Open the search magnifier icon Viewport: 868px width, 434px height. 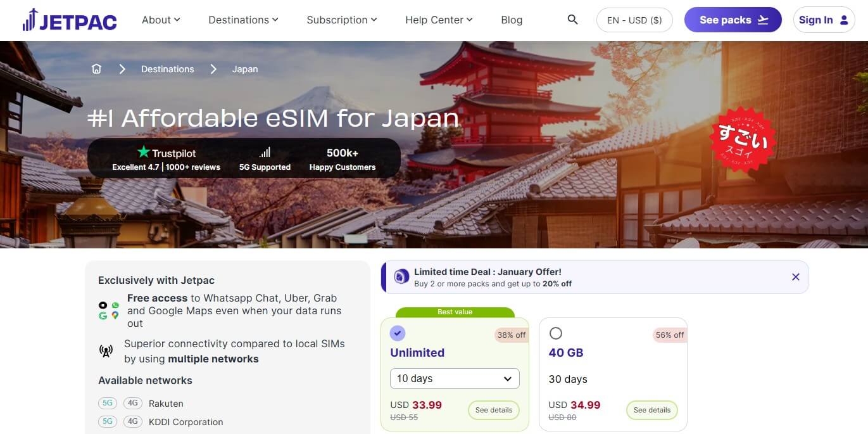click(572, 20)
